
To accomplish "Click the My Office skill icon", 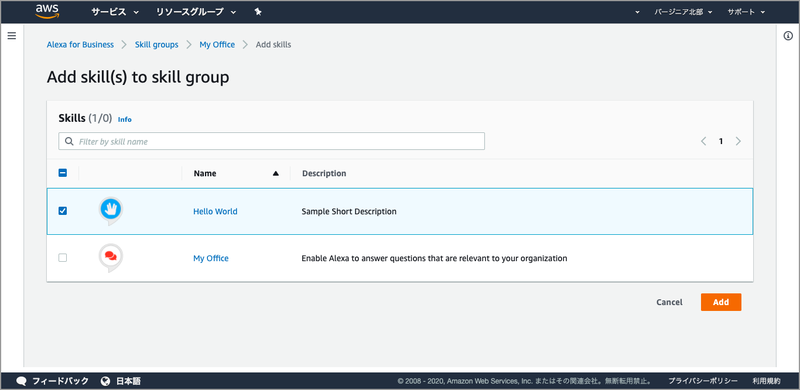I will (x=111, y=258).
